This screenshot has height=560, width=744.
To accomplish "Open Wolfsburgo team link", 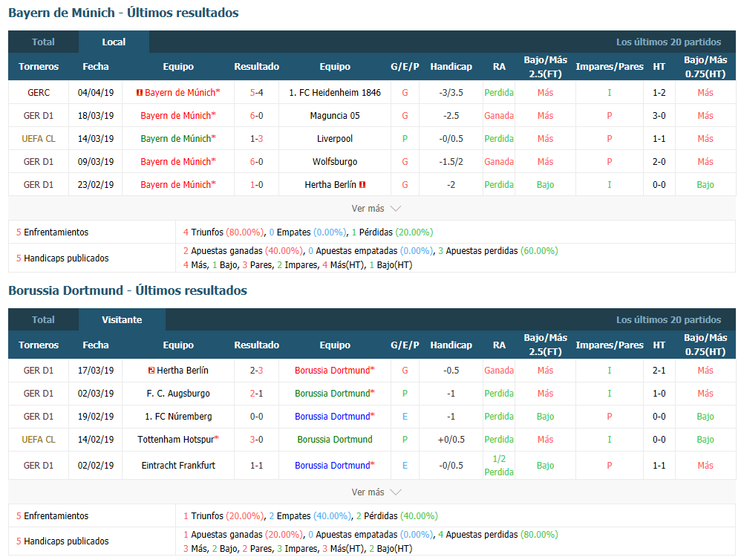I will (x=335, y=161).
